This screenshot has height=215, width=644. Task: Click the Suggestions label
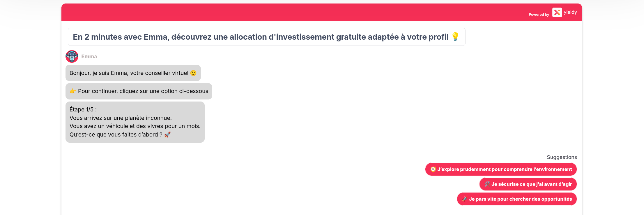coord(562,157)
